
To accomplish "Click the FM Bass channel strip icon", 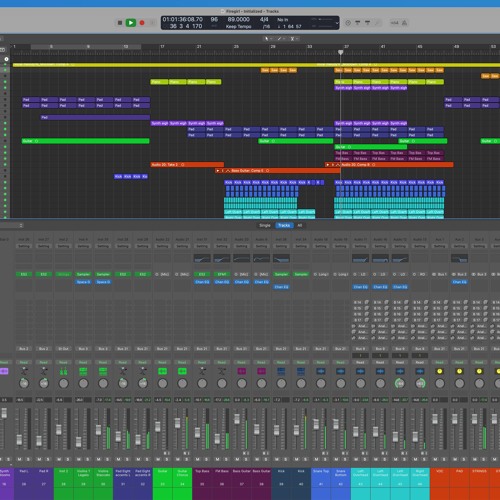I will pyautogui.click(x=222, y=371).
